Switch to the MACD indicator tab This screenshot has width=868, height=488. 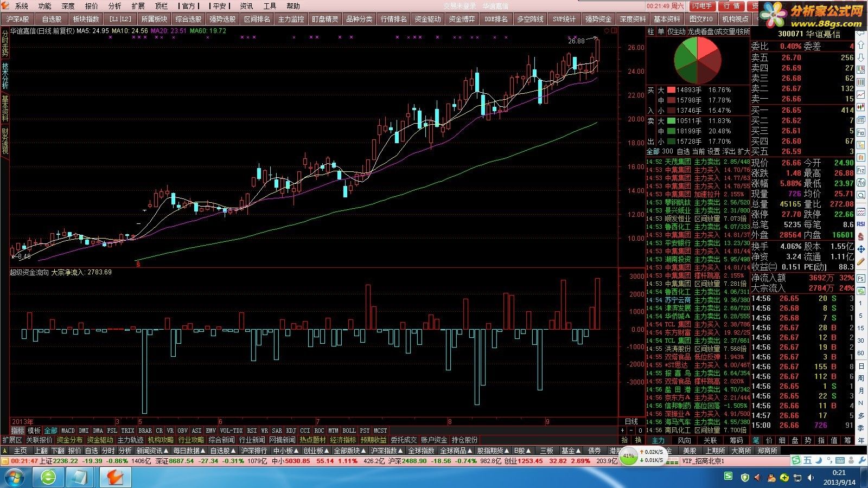tap(68, 431)
